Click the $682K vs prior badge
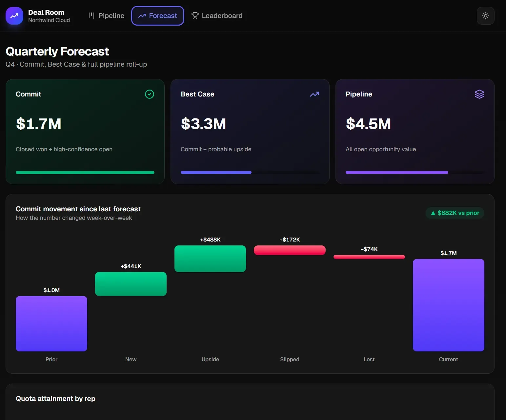Viewport: 506px width, 420px height. (455, 213)
